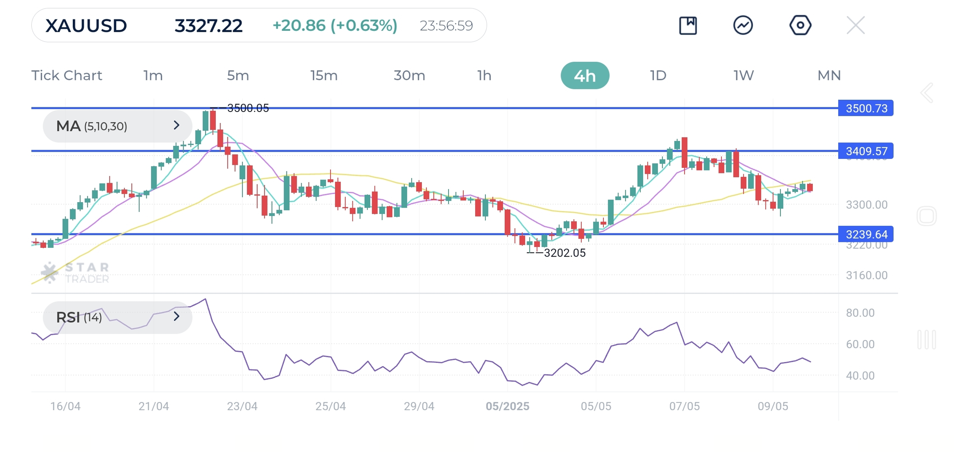Open the XAUUSD symbol selector

coord(86,25)
